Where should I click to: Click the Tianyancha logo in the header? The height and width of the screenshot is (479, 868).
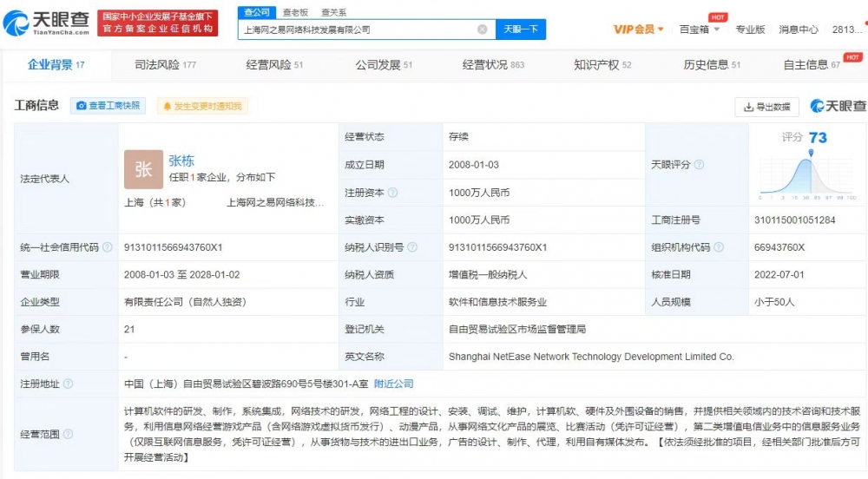[x=47, y=23]
